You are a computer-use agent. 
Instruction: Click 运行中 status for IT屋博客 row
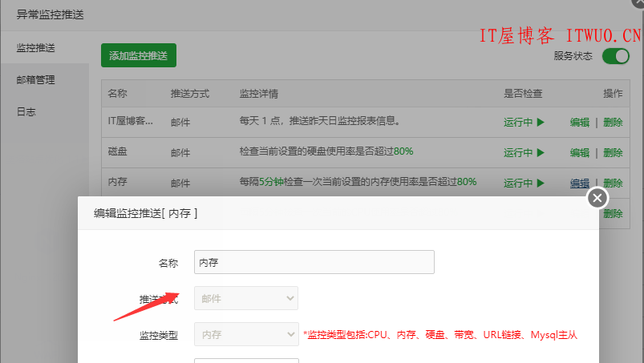click(524, 123)
